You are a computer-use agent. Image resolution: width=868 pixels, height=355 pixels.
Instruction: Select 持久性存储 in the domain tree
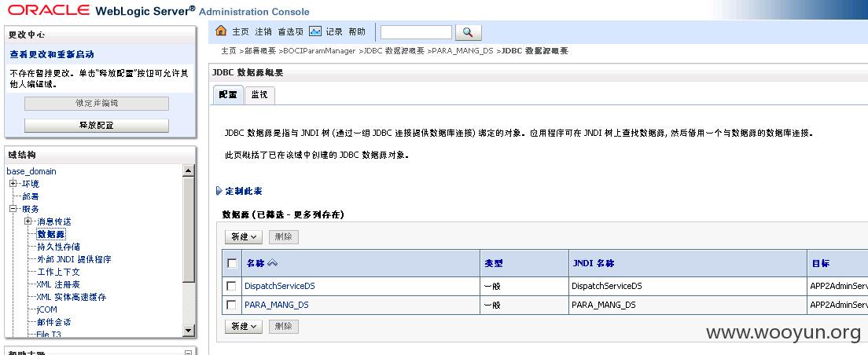58,247
